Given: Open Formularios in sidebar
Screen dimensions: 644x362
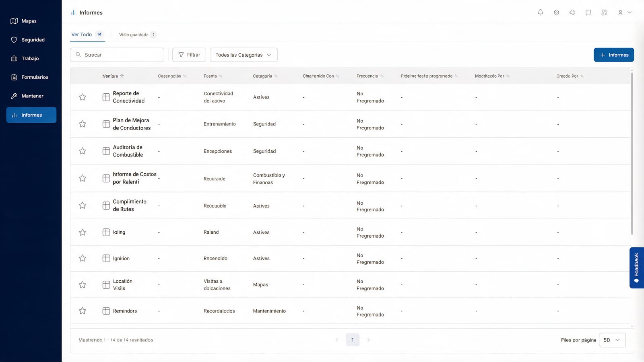Looking at the screenshot, I should [x=31, y=77].
